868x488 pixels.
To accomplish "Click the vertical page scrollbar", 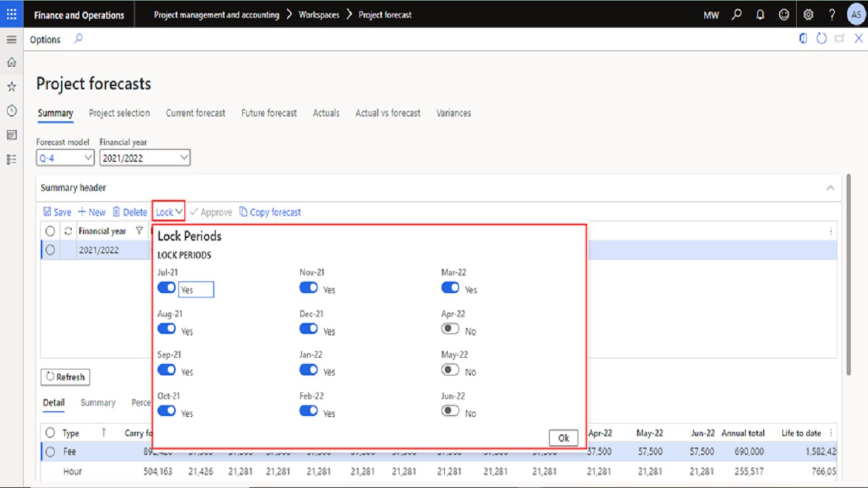I will point(848,274).
